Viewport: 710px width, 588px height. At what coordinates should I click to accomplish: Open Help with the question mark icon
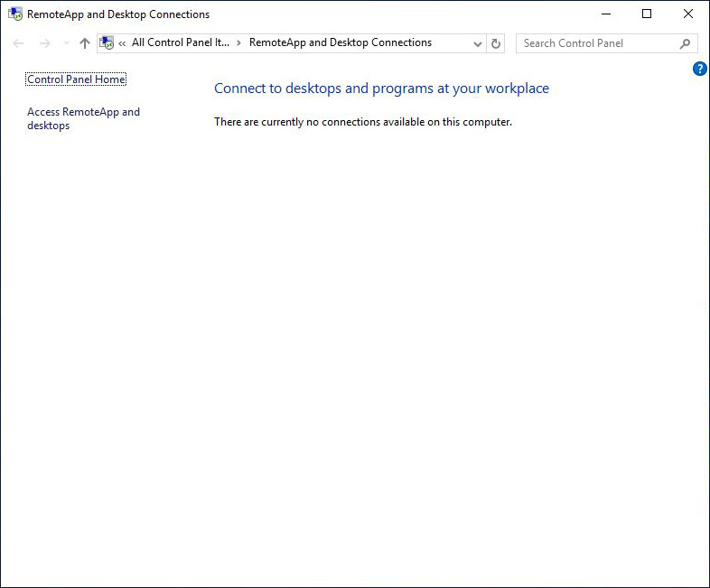[x=699, y=69]
